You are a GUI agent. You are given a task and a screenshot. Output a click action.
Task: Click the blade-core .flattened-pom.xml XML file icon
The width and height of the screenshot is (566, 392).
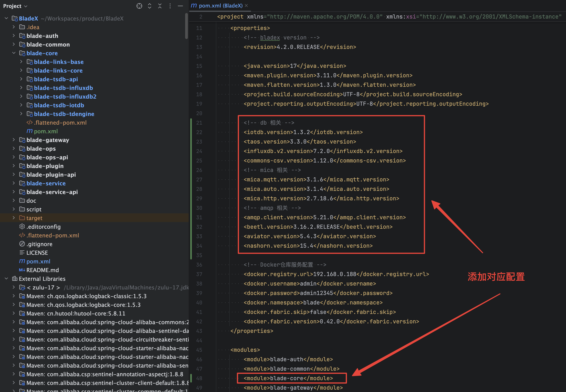click(x=29, y=122)
